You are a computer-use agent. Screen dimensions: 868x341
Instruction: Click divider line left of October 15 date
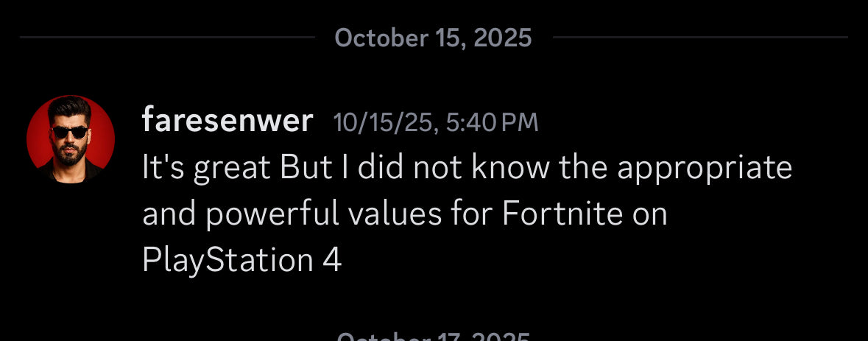click(168, 38)
